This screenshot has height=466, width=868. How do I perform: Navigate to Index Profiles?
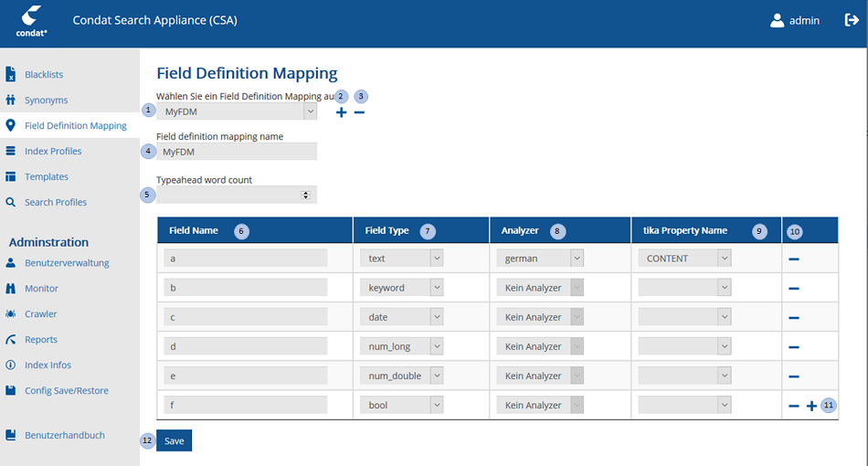coord(53,151)
